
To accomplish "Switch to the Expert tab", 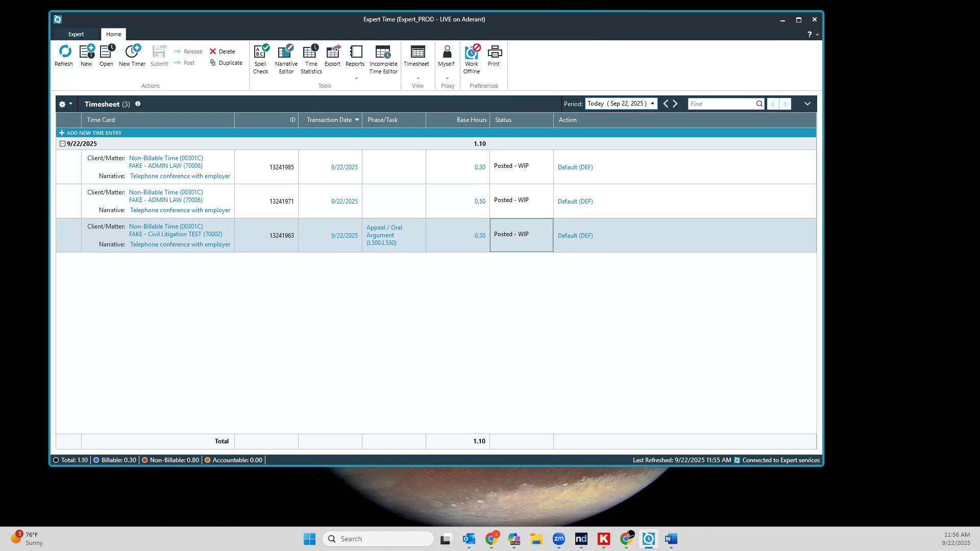I will tap(76, 34).
